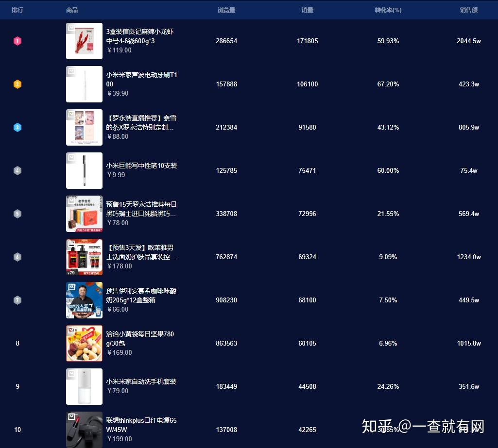Open the dark chocolate product thumbnail
This screenshot has height=448, width=498.
(x=84, y=214)
